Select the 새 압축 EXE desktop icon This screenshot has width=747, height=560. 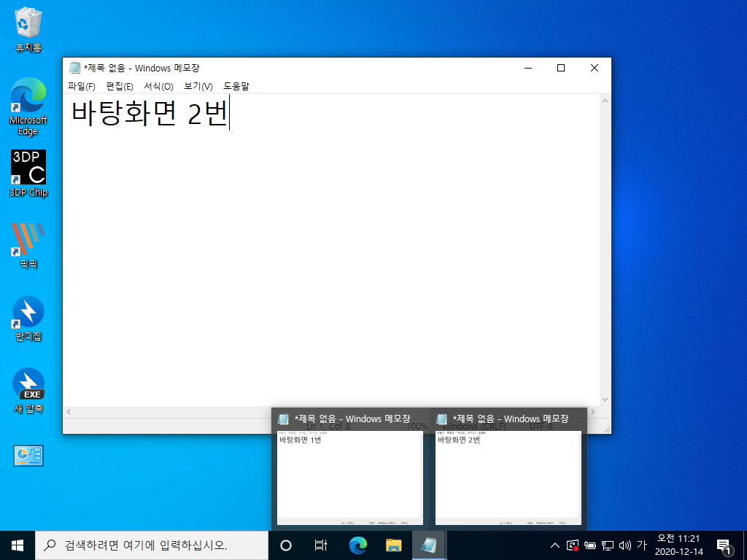point(28,391)
